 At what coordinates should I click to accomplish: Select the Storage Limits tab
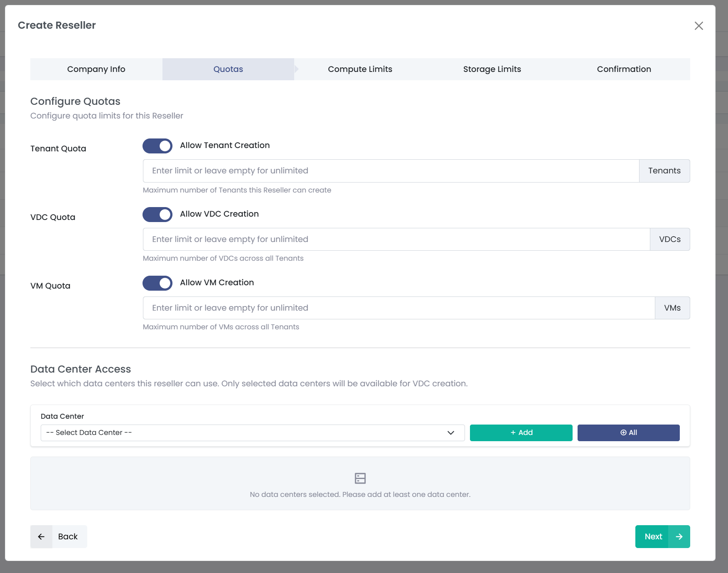492,69
